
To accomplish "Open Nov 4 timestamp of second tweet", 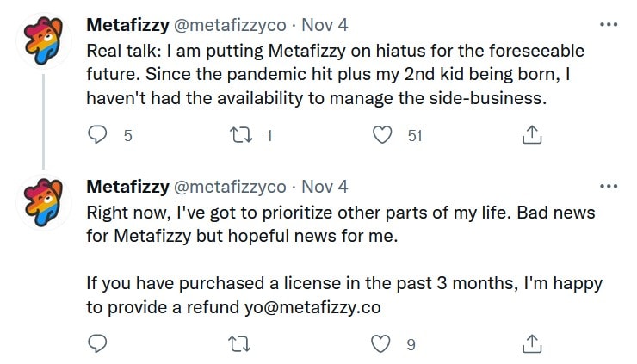I will click(x=325, y=187).
